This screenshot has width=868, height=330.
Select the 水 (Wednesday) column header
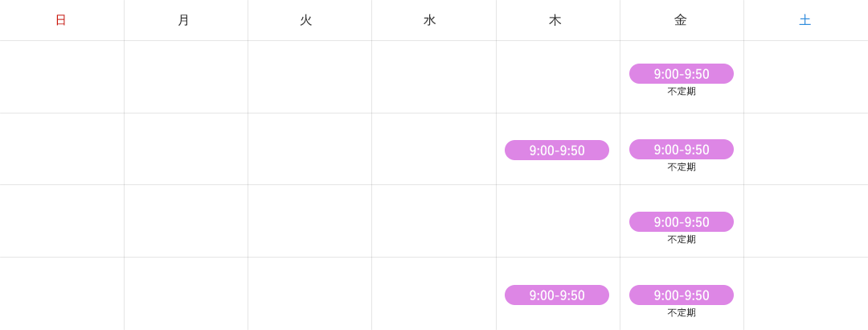tap(429, 20)
